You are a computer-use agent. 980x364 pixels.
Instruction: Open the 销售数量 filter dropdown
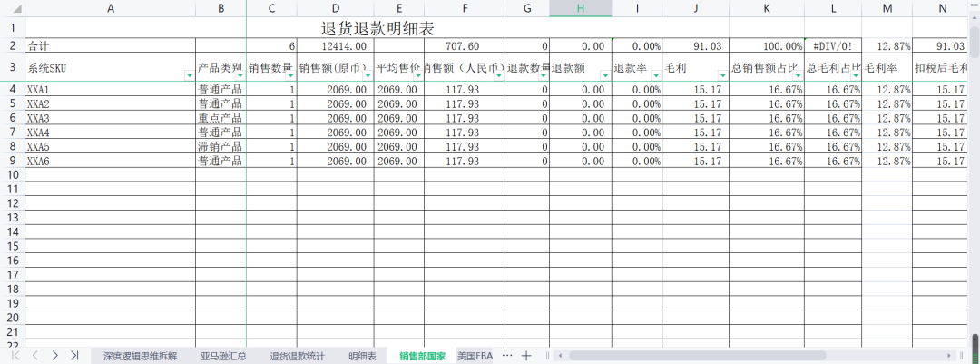click(x=290, y=75)
